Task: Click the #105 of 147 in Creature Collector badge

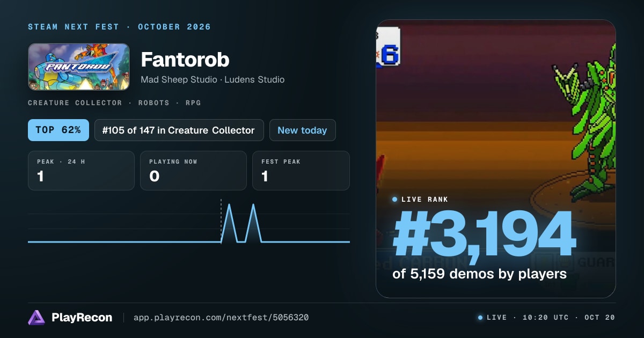Action: [179, 130]
